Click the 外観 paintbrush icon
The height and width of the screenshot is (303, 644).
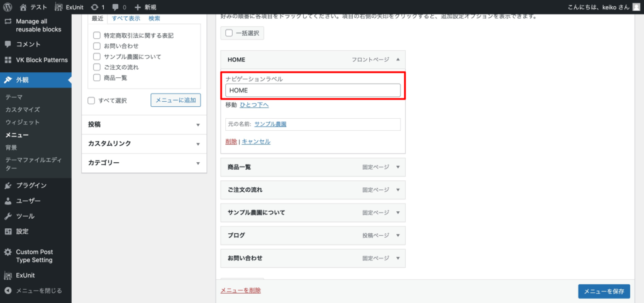coord(8,80)
